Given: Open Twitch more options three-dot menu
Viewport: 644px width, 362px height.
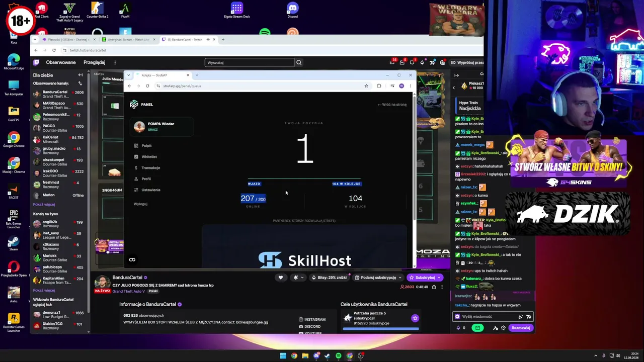Looking at the screenshot, I should pos(115,62).
